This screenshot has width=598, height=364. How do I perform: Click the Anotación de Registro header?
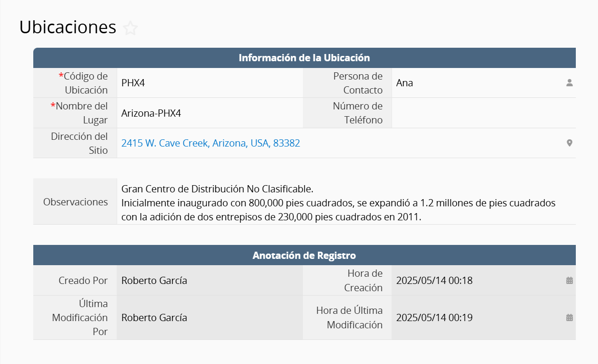304,256
